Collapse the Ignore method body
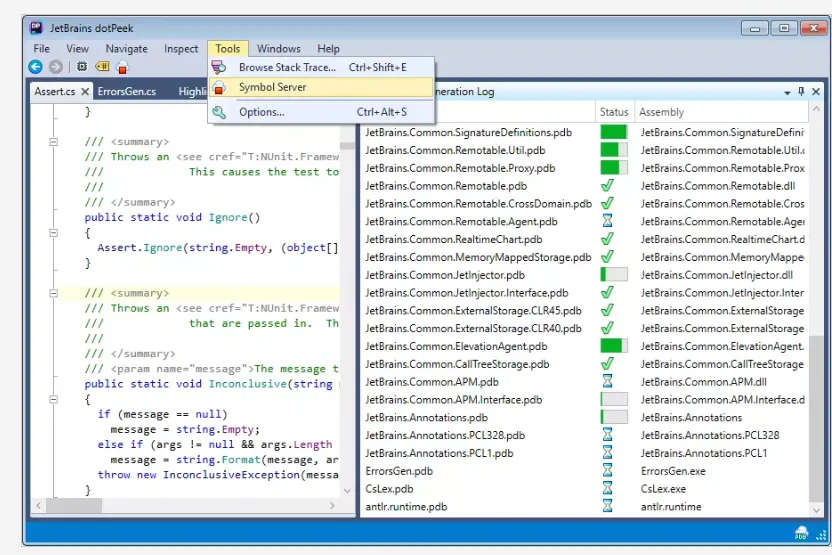This screenshot has height=555, width=832. pos(54,232)
